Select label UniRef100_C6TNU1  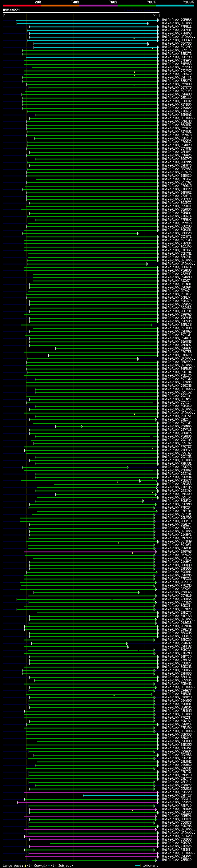177,284
